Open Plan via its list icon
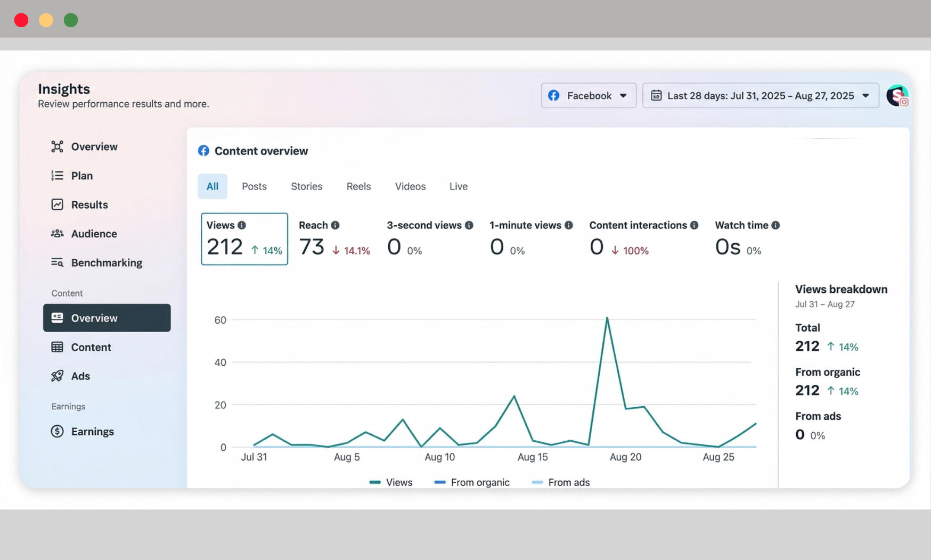This screenshot has width=931, height=560. (x=57, y=176)
